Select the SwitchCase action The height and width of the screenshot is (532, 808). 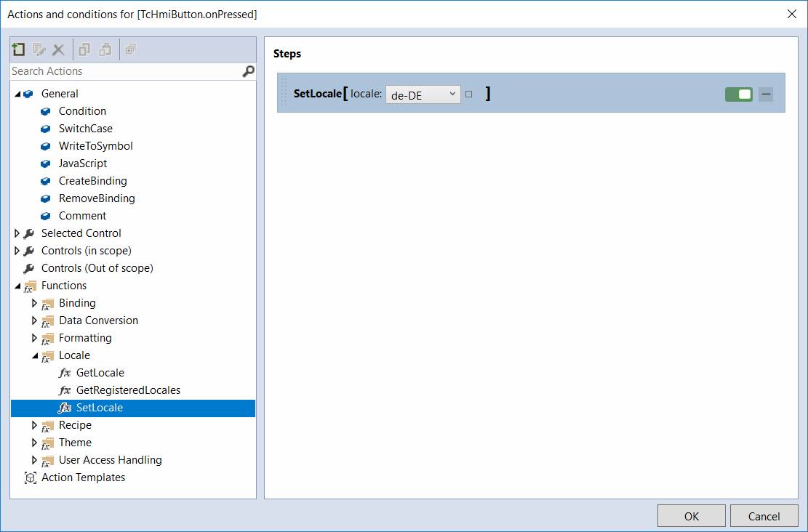(x=86, y=129)
